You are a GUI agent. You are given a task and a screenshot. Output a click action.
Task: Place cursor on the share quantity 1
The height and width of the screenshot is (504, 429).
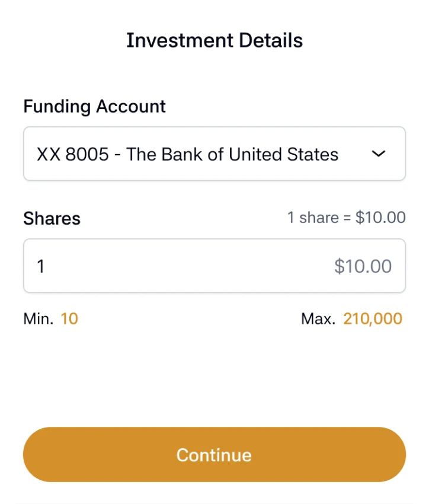(41, 266)
